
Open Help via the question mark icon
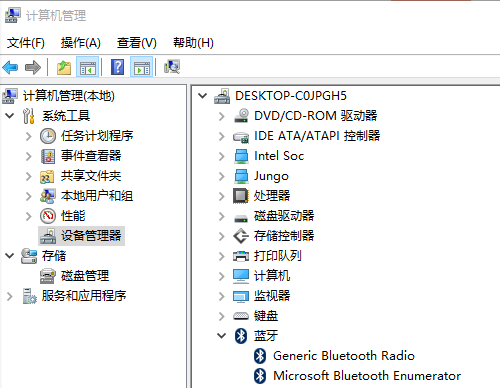[117, 67]
